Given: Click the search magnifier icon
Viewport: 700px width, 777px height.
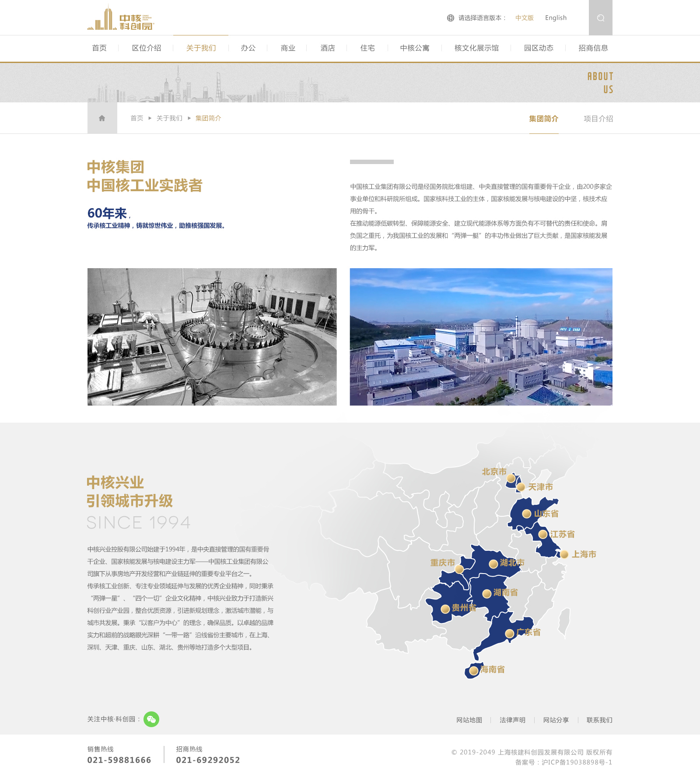Looking at the screenshot, I should 601,18.
